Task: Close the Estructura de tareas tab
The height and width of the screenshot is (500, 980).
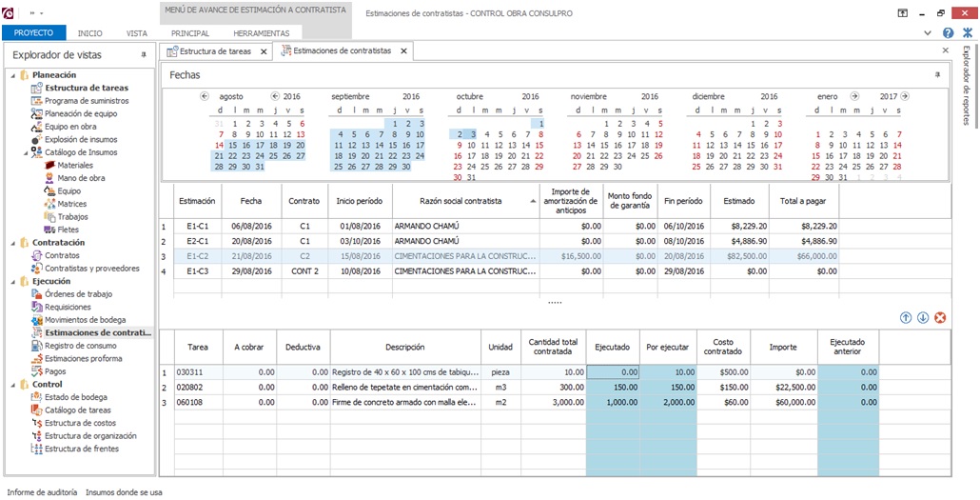Action: point(264,52)
